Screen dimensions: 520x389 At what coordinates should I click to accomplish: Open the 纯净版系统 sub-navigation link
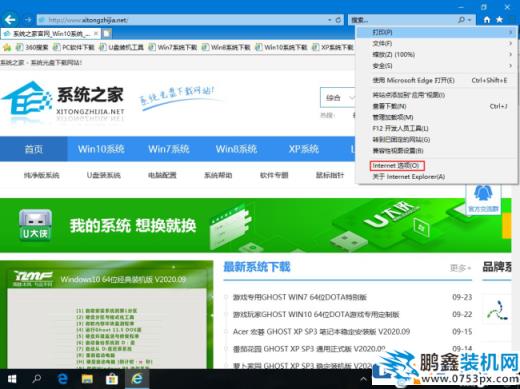(x=42, y=175)
